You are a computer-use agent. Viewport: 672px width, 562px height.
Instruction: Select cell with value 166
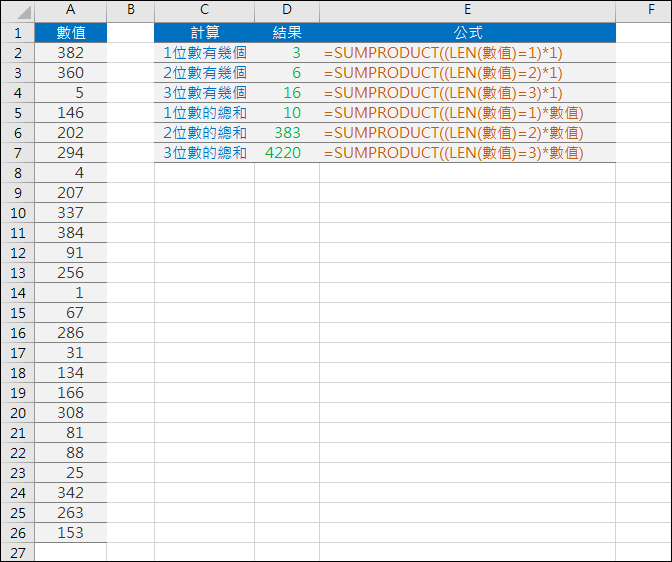[x=71, y=393]
